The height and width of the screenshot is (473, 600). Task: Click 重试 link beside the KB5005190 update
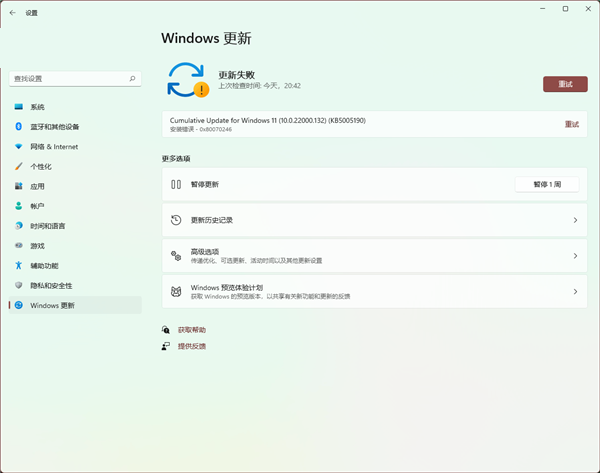point(571,124)
